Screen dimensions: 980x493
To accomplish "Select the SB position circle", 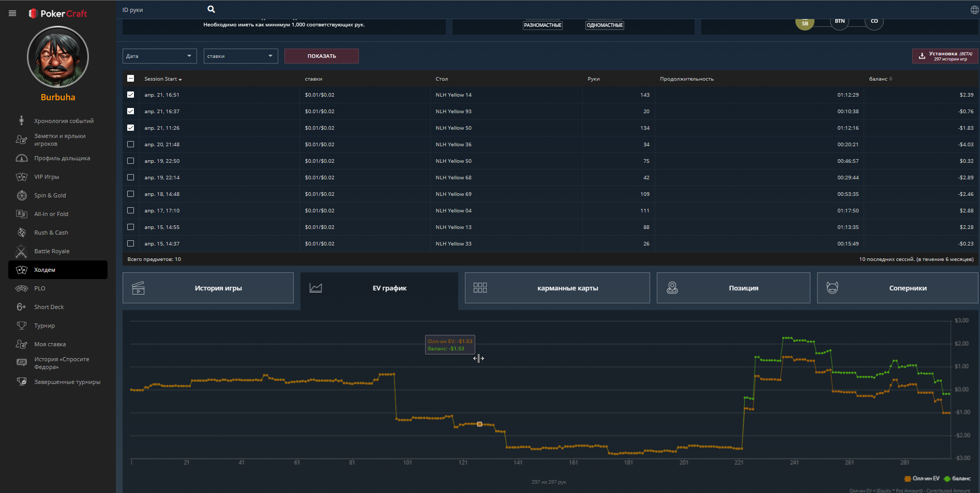I will (805, 23).
